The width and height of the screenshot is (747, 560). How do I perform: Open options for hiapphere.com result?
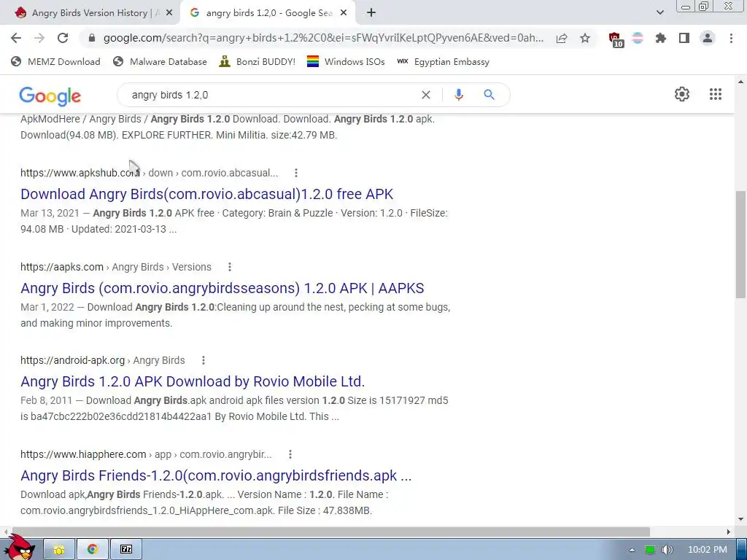290,455
